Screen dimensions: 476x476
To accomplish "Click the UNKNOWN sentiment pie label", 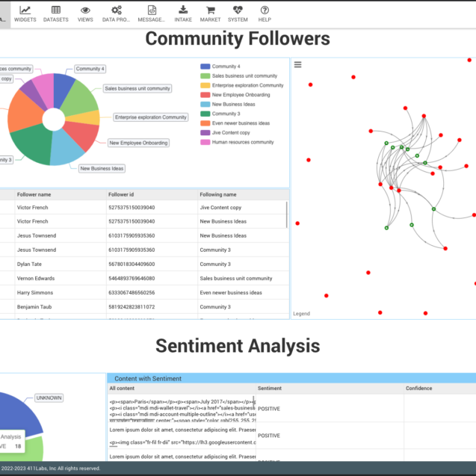I will (x=49, y=398).
